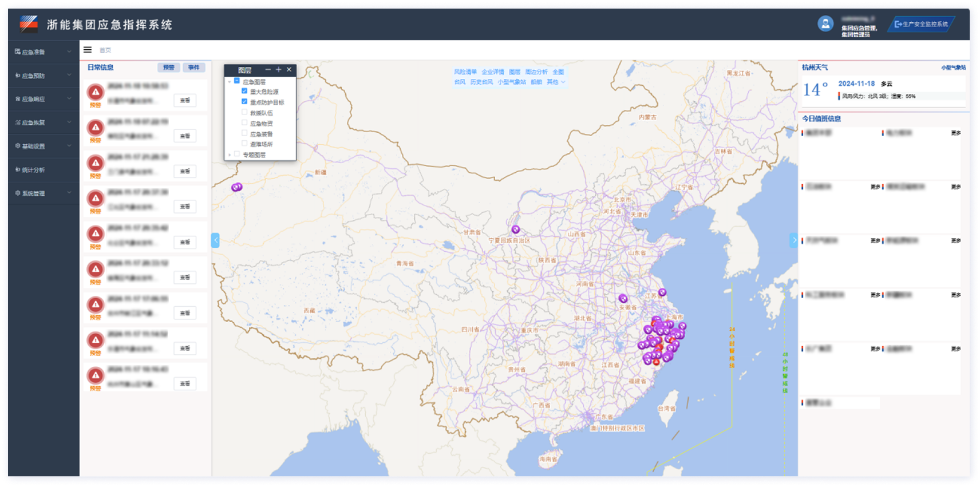Viewport: 980px width, 487px height.
Task: Click 图层 in the map toolbar
Action: click(x=515, y=72)
